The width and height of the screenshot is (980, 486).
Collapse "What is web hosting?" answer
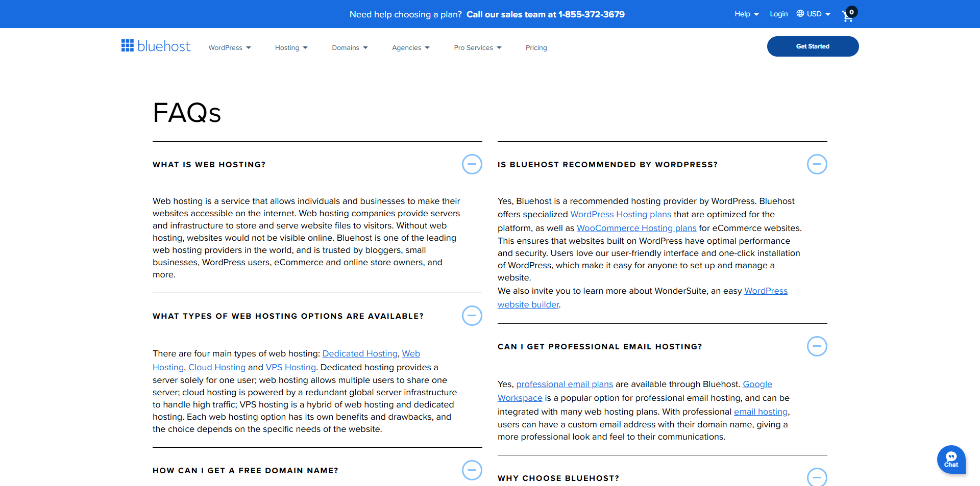click(472, 164)
